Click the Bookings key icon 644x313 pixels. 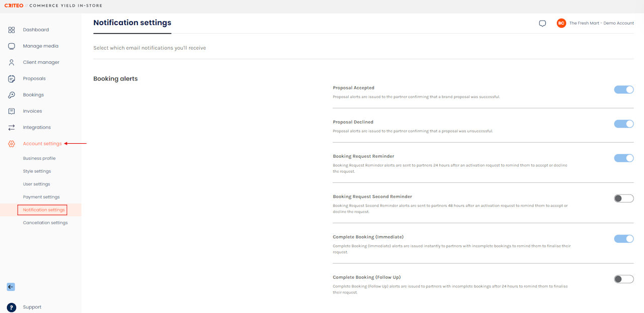tap(12, 95)
